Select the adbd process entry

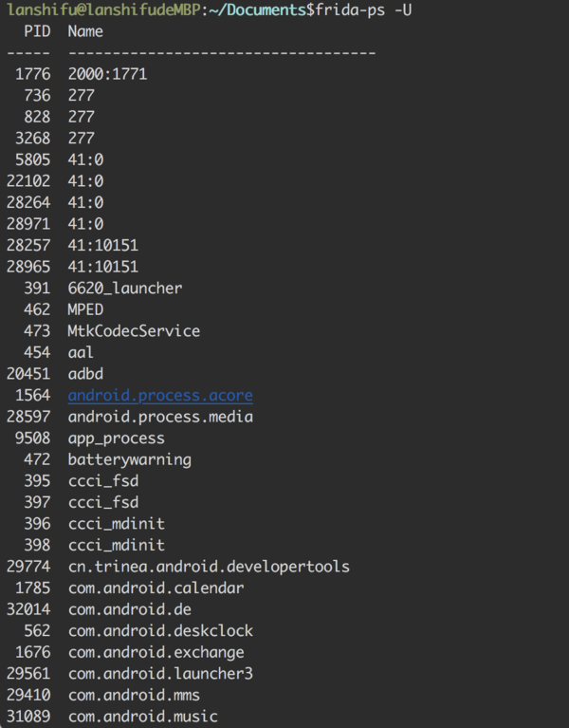click(x=85, y=374)
